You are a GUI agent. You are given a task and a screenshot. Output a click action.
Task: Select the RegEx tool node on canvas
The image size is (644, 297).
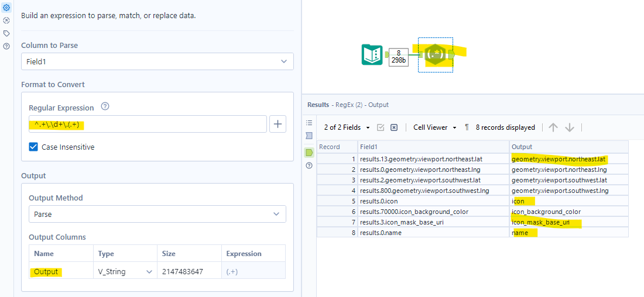tap(435, 54)
